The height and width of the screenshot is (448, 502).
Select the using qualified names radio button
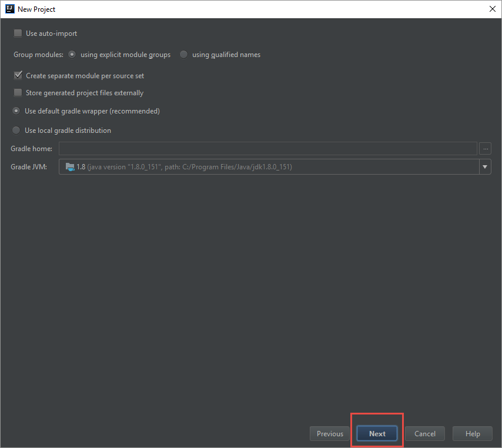coord(183,54)
